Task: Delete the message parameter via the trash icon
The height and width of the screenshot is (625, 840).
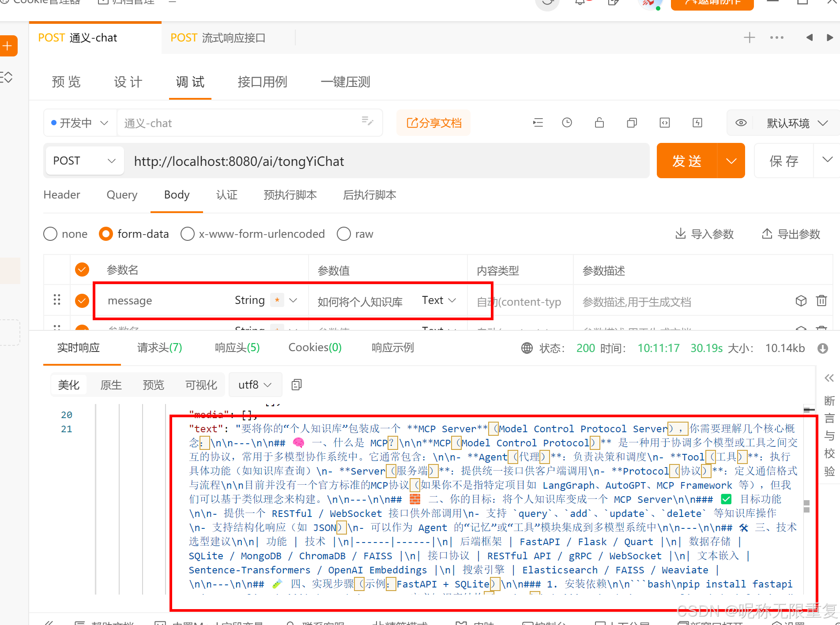Action: (x=821, y=301)
